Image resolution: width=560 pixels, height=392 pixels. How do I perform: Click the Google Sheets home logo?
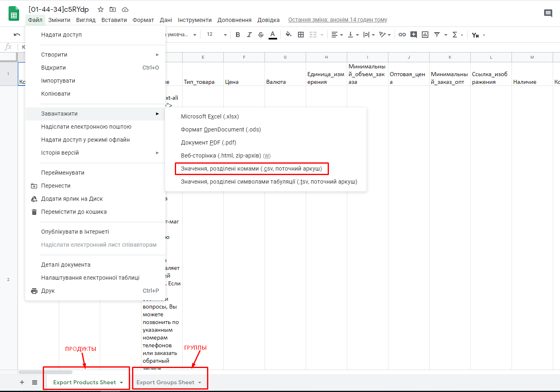point(14,13)
